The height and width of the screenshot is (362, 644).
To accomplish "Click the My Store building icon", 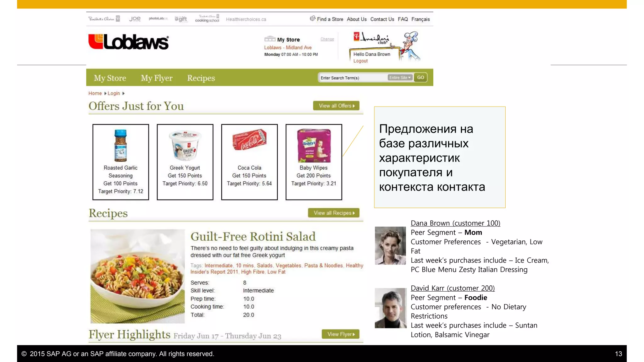I will [x=270, y=39].
